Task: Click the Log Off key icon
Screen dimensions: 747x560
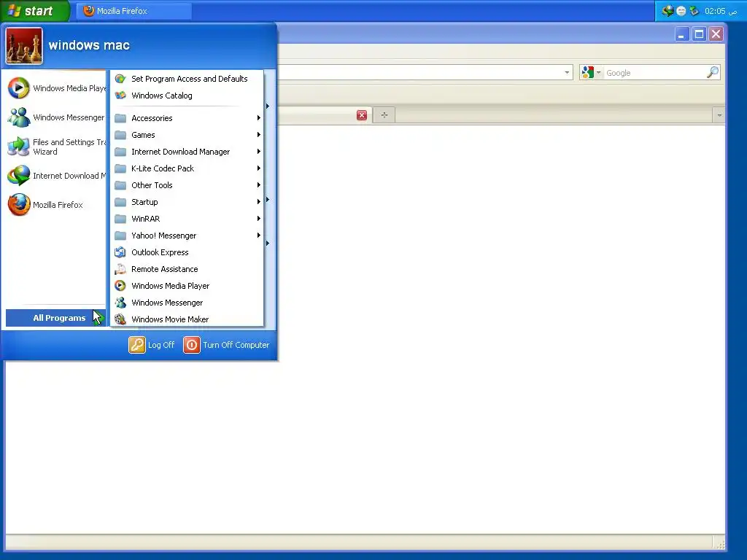Action: pos(137,345)
